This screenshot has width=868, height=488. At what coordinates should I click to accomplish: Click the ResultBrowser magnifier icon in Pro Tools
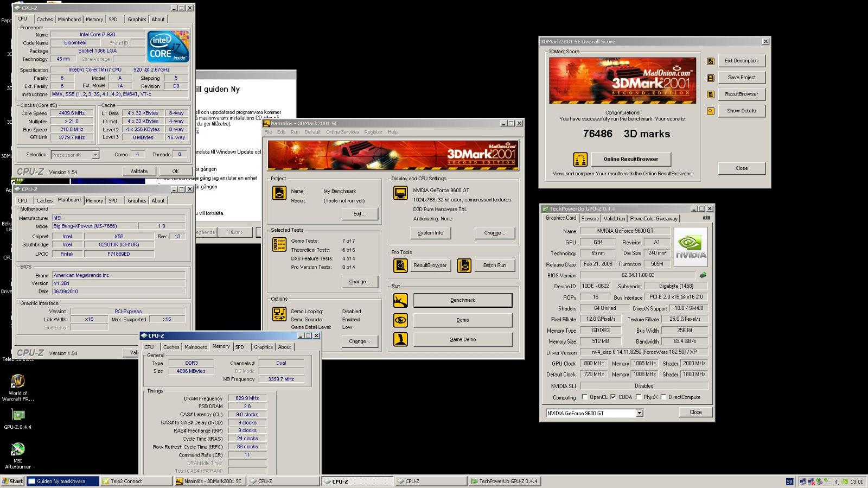(400, 265)
